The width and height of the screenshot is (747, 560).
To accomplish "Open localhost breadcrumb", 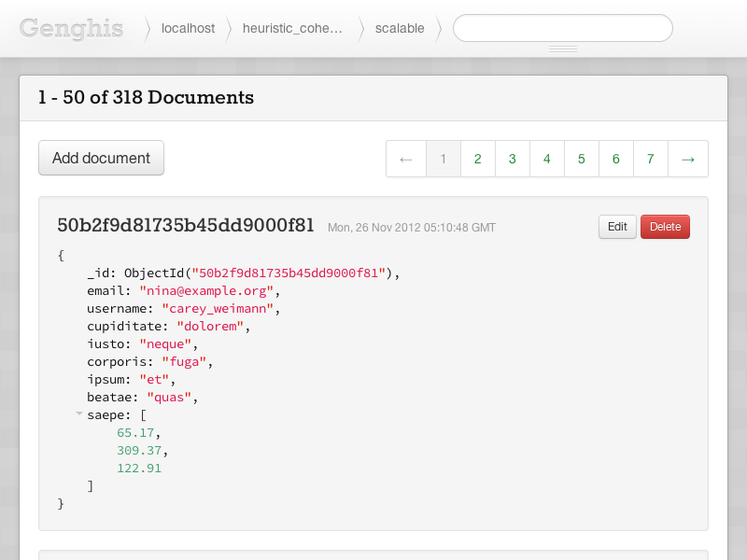I will pyautogui.click(x=189, y=29).
